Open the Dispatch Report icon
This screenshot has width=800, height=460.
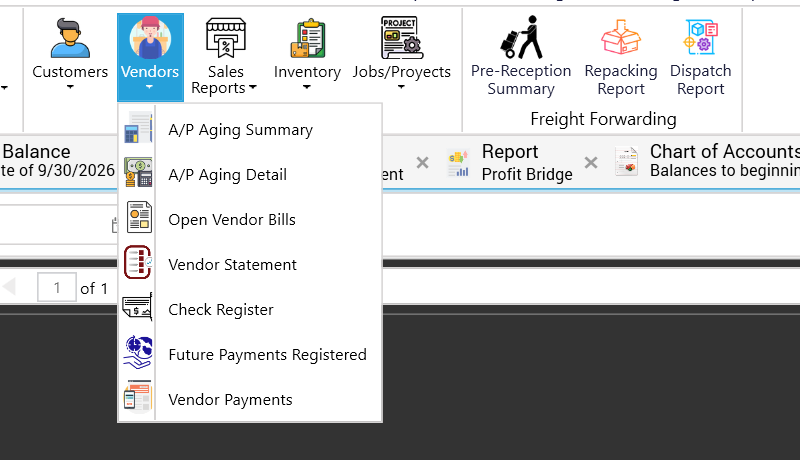[x=701, y=37]
